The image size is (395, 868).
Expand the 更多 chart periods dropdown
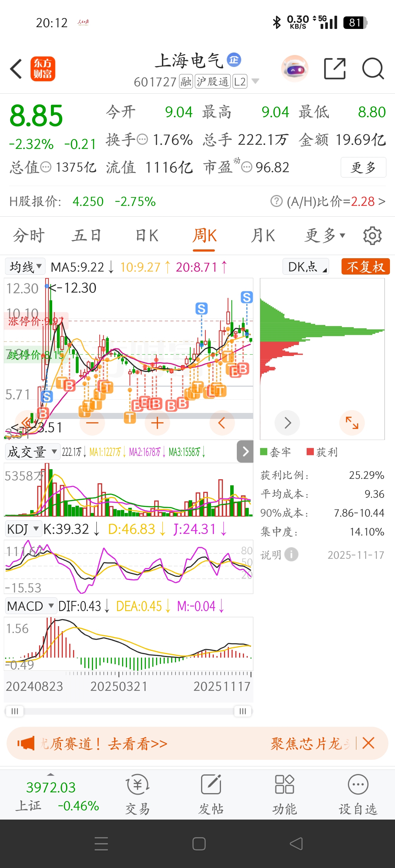coord(325,236)
